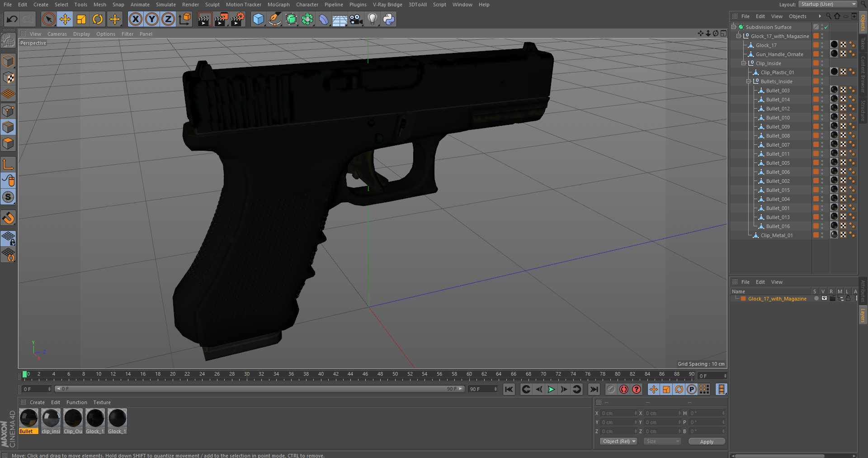The height and width of the screenshot is (458, 868).
Task: Open the Simulate menu
Action: click(x=166, y=5)
